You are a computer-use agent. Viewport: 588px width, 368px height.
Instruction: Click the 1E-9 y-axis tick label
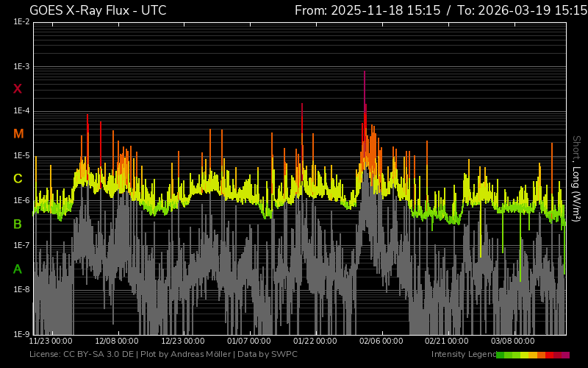point(21,334)
